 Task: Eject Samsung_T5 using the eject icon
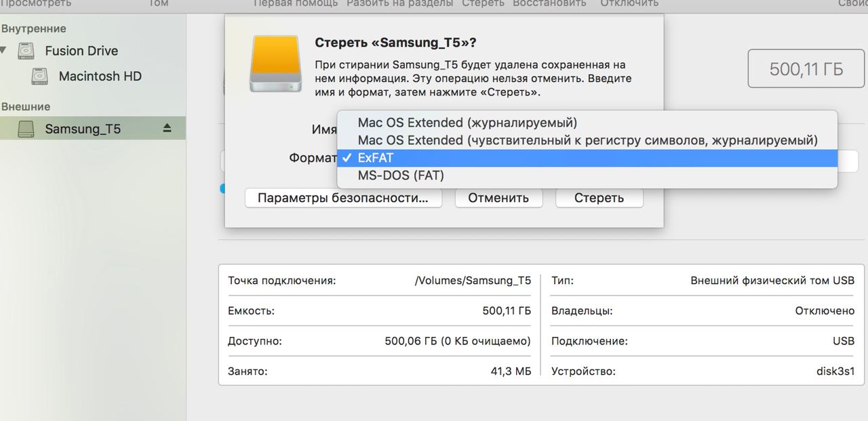pyautogui.click(x=167, y=127)
